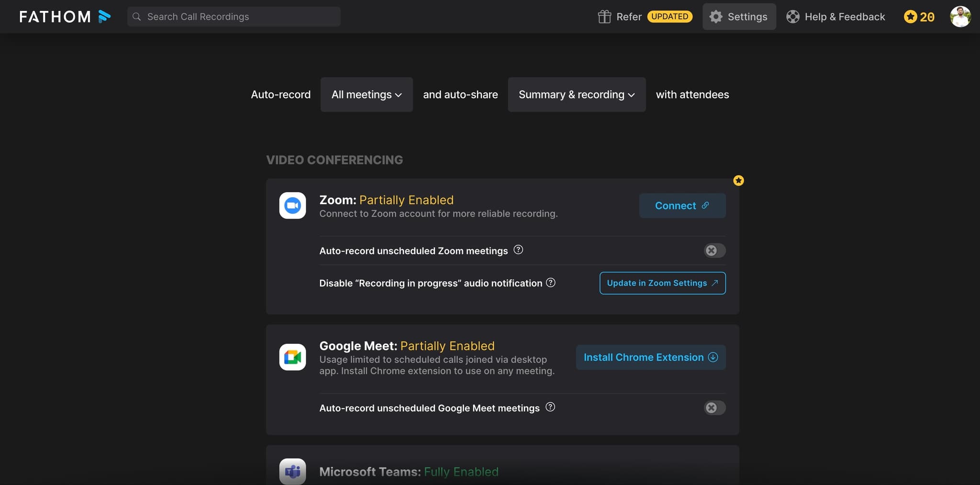Screen dimensions: 980x485
Task: Click help icon beside auto-record Google Meet meetings
Action: tap(550, 407)
